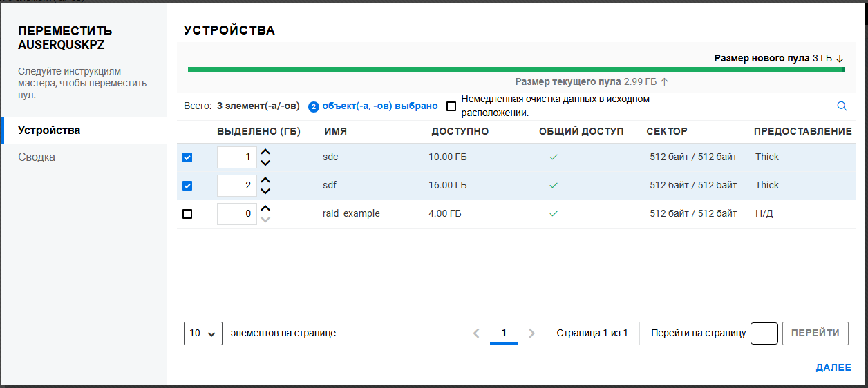Click the ДАЛЕЕ button
Image resolution: width=868 pixels, height=388 pixels.
click(833, 368)
